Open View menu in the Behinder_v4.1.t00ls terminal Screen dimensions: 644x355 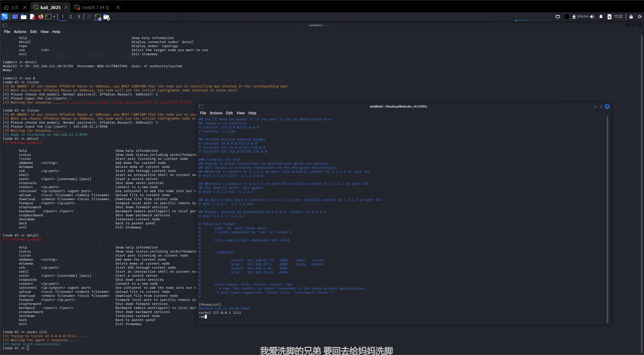point(241,113)
